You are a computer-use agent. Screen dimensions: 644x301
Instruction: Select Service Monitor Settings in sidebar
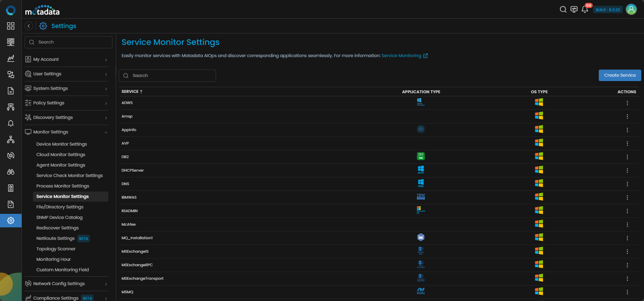click(x=71, y=197)
